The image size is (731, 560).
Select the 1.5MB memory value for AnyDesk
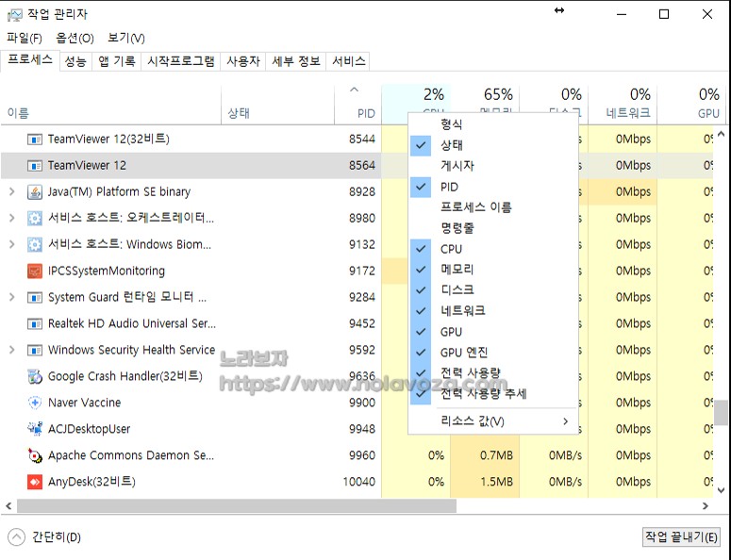pos(496,482)
